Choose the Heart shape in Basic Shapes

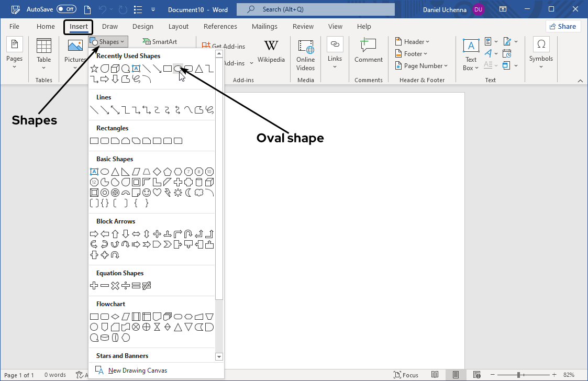click(x=157, y=193)
